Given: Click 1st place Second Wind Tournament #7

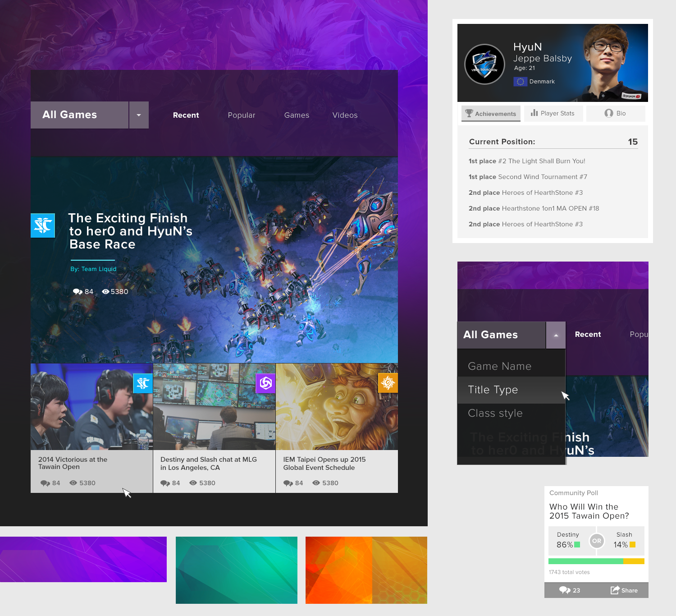Looking at the screenshot, I should 528,177.
